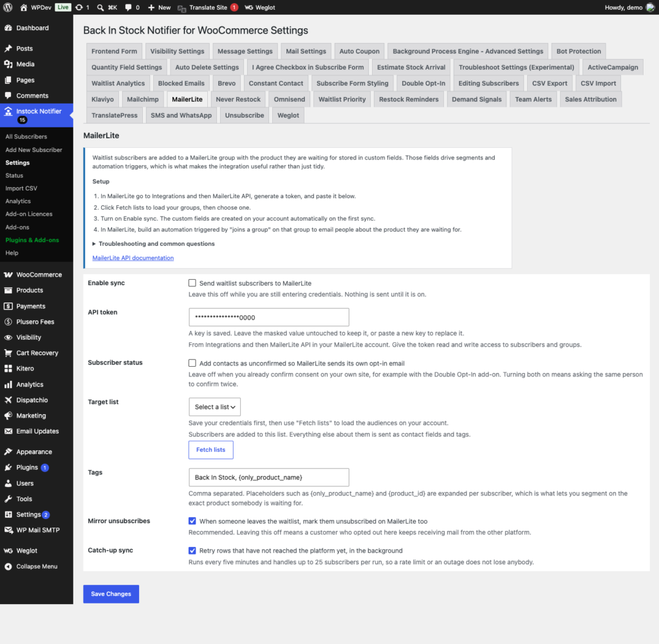
Task: Click the Pages icon in sidebar
Action: point(8,80)
